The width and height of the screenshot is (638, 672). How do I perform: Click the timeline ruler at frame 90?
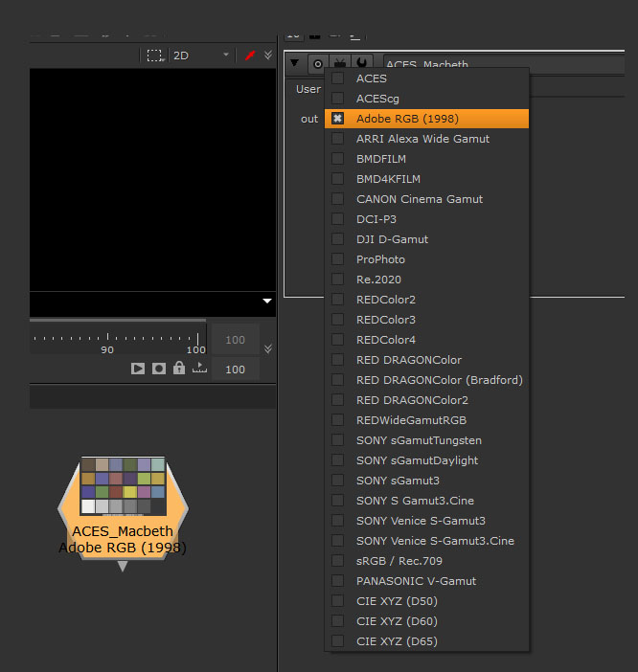pyautogui.click(x=107, y=340)
